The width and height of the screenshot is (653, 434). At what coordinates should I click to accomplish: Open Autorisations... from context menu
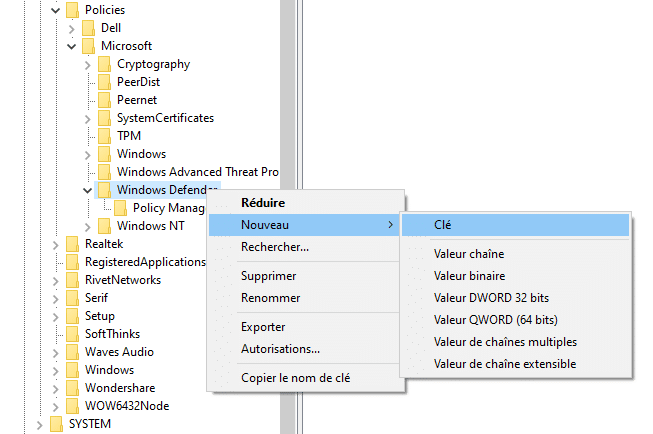306,349
